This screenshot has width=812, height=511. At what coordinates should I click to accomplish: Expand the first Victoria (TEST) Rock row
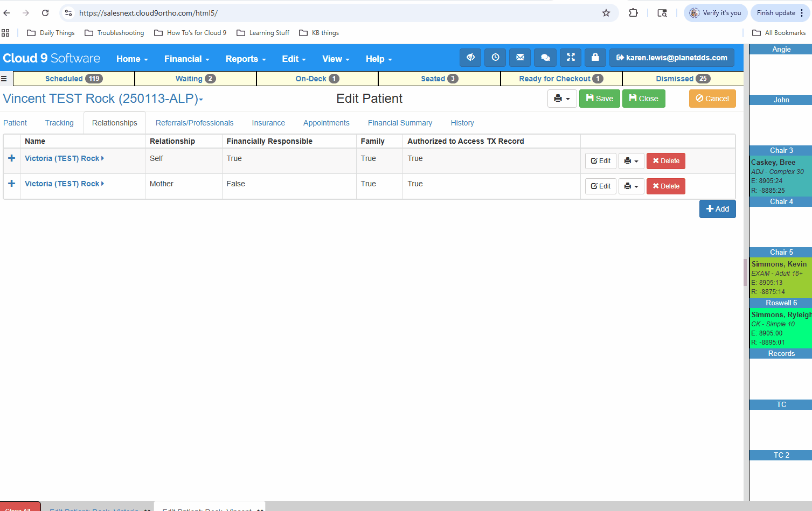point(11,158)
